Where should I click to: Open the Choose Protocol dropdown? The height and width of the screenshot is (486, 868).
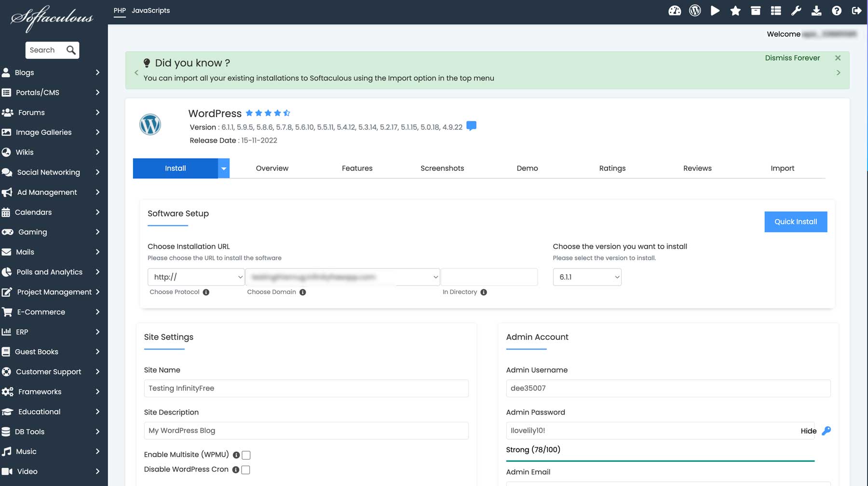[x=196, y=277]
